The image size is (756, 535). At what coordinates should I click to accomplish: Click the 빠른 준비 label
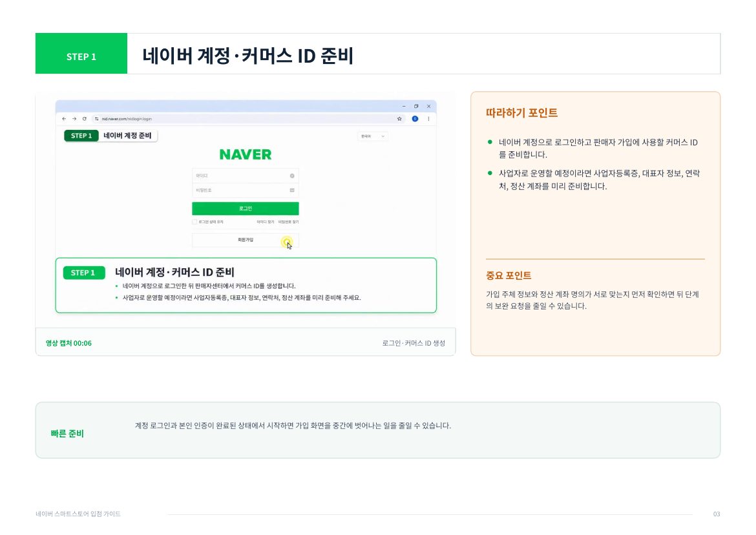[x=67, y=434]
